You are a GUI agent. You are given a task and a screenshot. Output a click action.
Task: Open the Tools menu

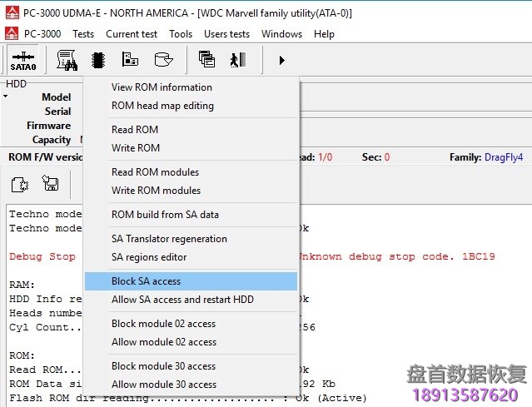coord(181,34)
